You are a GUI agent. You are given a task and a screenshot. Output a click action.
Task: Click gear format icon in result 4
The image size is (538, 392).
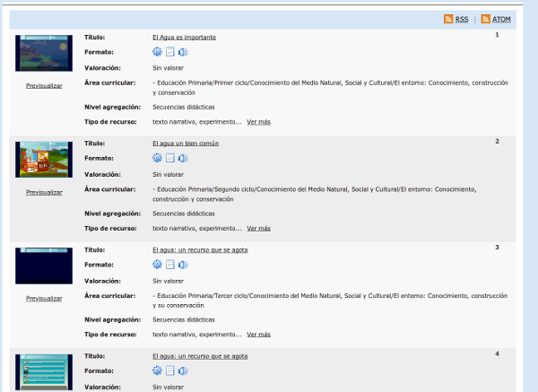click(157, 370)
